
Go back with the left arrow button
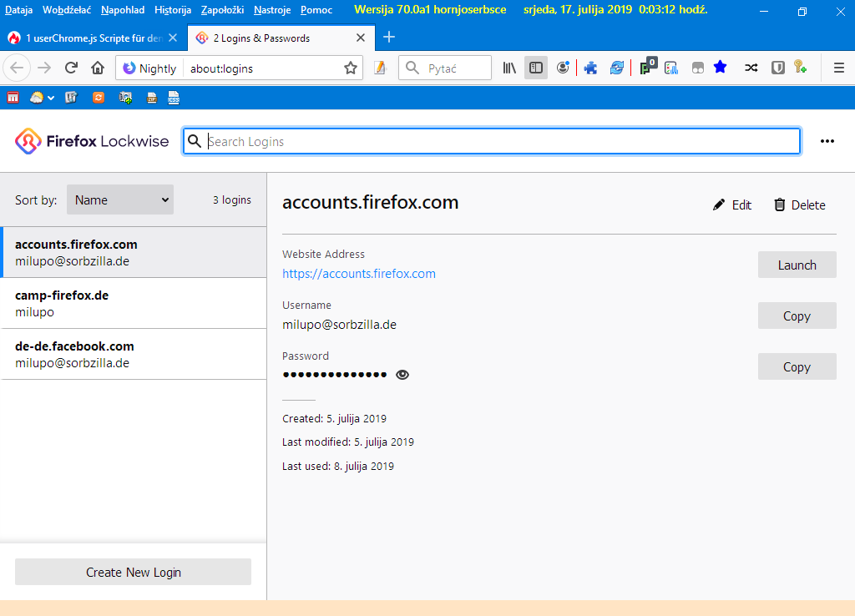point(17,68)
